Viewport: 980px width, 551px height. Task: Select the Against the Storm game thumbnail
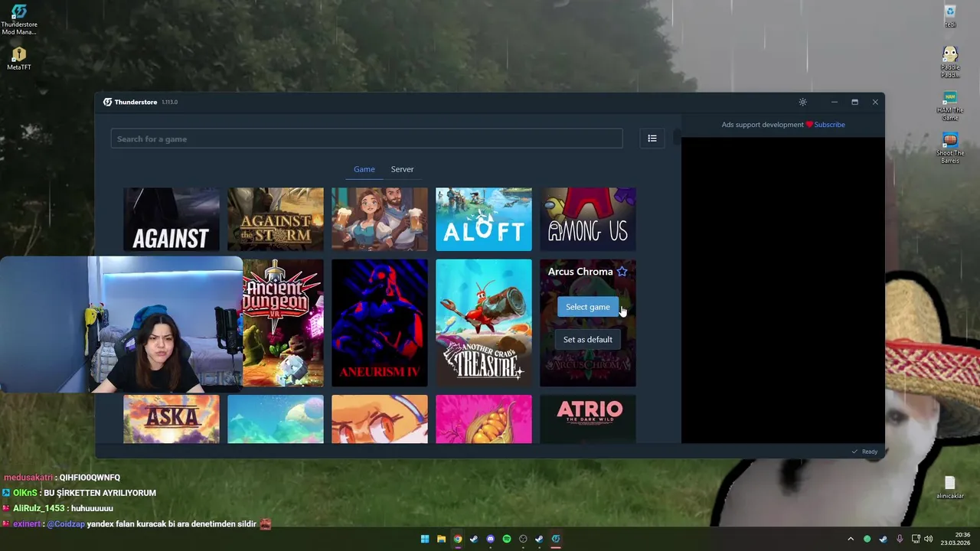click(x=276, y=219)
